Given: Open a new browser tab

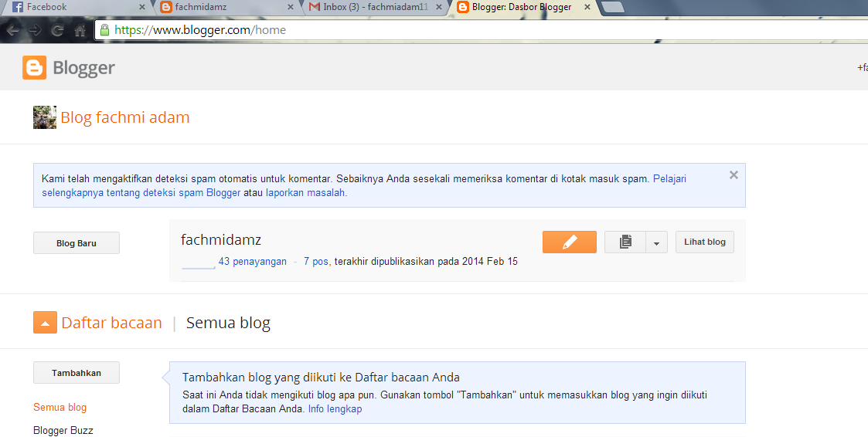Looking at the screenshot, I should pos(612,7).
